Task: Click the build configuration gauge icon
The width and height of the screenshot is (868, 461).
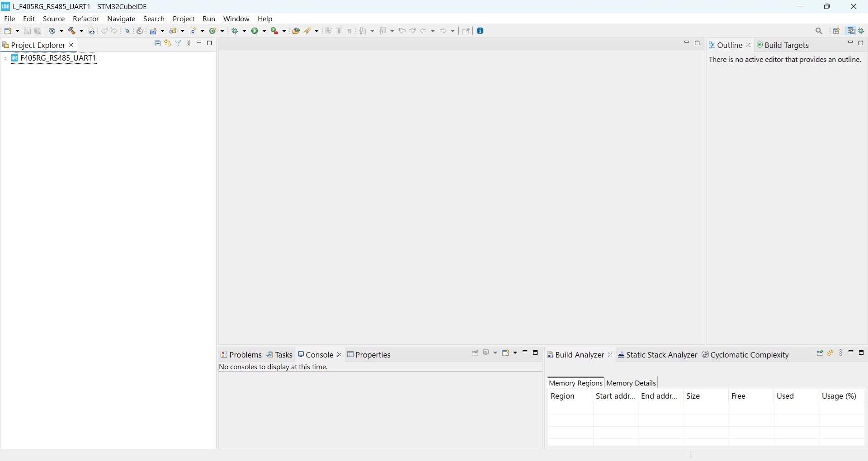Action: (53, 31)
